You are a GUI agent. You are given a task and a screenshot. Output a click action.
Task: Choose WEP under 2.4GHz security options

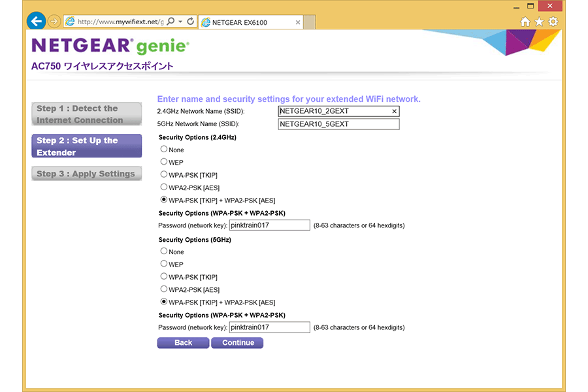[x=164, y=162]
